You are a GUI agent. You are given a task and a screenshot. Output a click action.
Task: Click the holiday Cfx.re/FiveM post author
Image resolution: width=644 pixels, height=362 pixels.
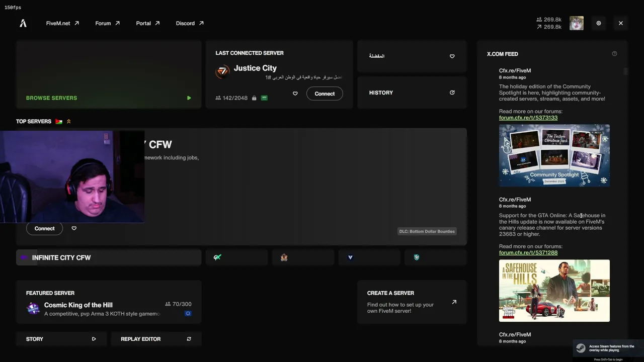[x=515, y=71]
